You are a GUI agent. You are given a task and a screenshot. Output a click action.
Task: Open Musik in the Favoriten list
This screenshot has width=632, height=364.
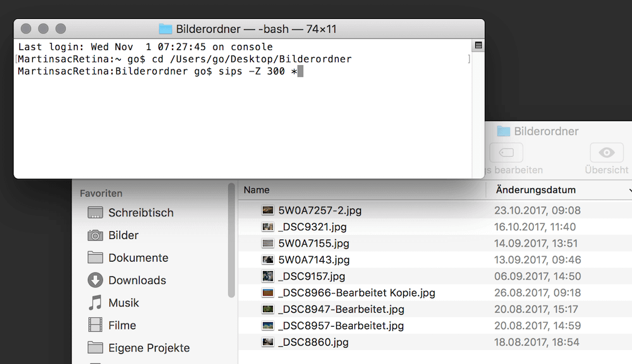click(x=113, y=303)
